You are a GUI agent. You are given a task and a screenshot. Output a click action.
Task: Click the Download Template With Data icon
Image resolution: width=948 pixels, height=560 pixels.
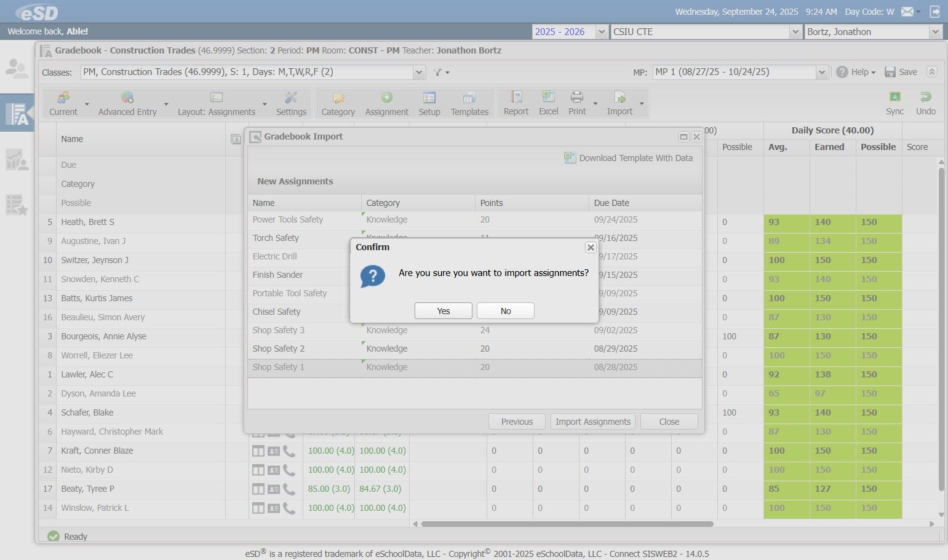[570, 158]
